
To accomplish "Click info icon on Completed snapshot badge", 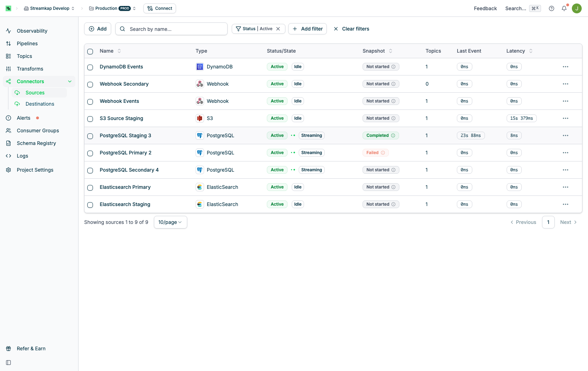I will pos(393,135).
